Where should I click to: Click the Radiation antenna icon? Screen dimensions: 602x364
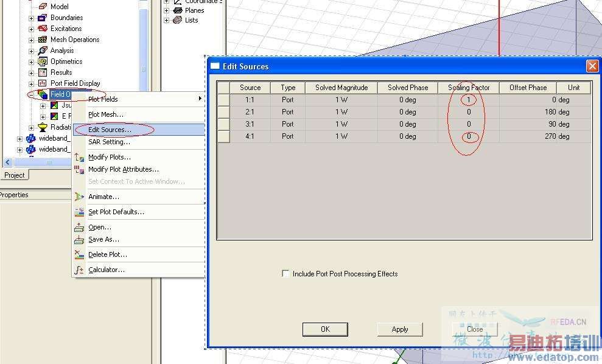point(43,127)
